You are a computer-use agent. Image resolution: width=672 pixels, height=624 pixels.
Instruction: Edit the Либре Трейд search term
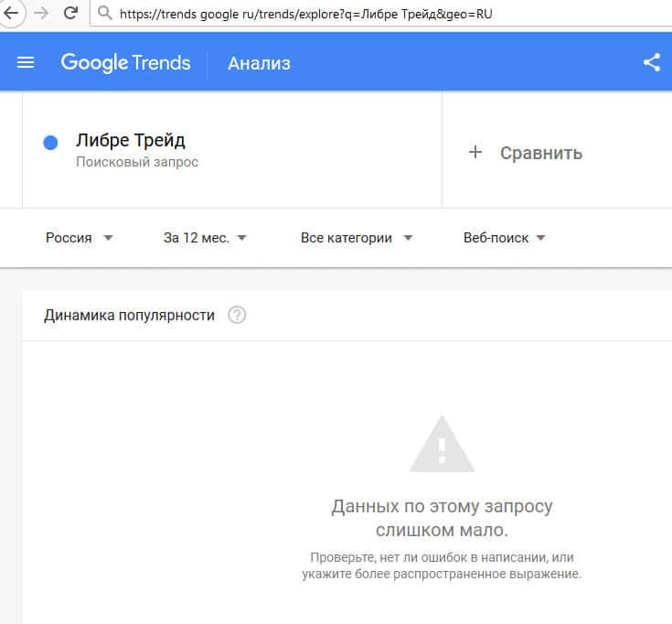(130, 141)
